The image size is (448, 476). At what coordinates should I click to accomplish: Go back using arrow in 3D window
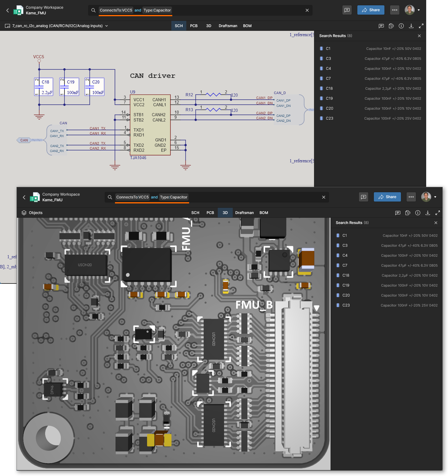tap(24, 197)
